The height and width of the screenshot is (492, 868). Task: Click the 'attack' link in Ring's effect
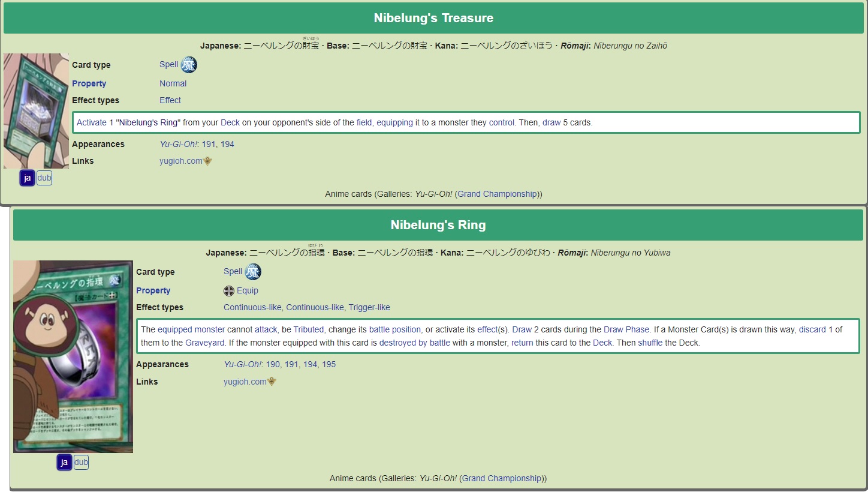tap(266, 329)
